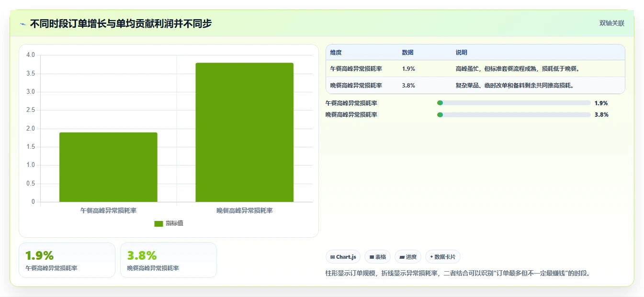644x297 pixels.
Task: Click the description 复杂菜品、临时改单和备料剩余
Action: 515,86
